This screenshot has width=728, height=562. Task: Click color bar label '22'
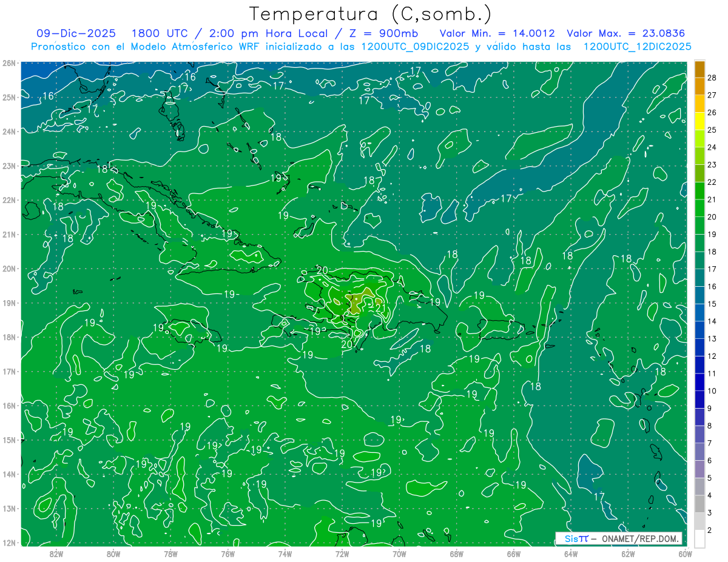pos(712,182)
